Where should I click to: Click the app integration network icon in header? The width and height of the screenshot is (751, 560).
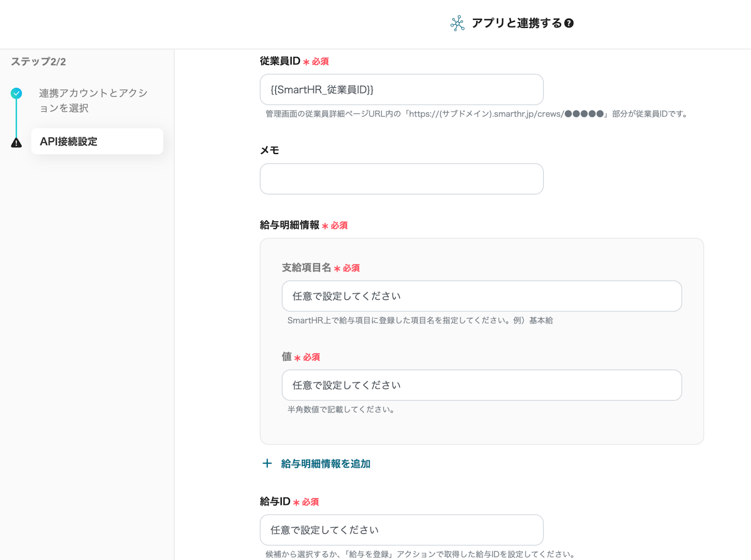[457, 23]
